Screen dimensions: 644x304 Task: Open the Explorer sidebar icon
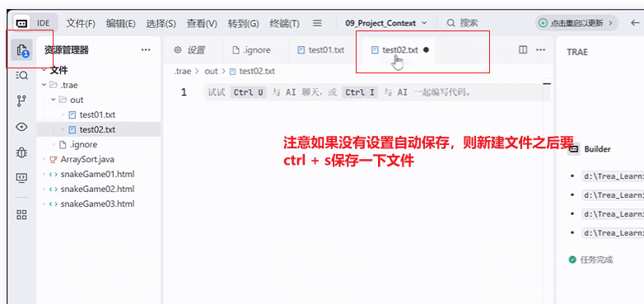click(21, 50)
